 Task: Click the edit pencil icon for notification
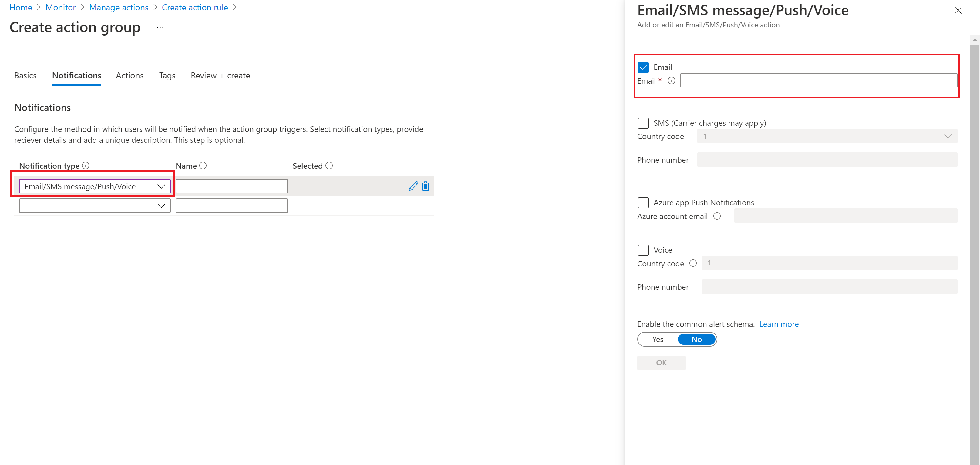[413, 186]
